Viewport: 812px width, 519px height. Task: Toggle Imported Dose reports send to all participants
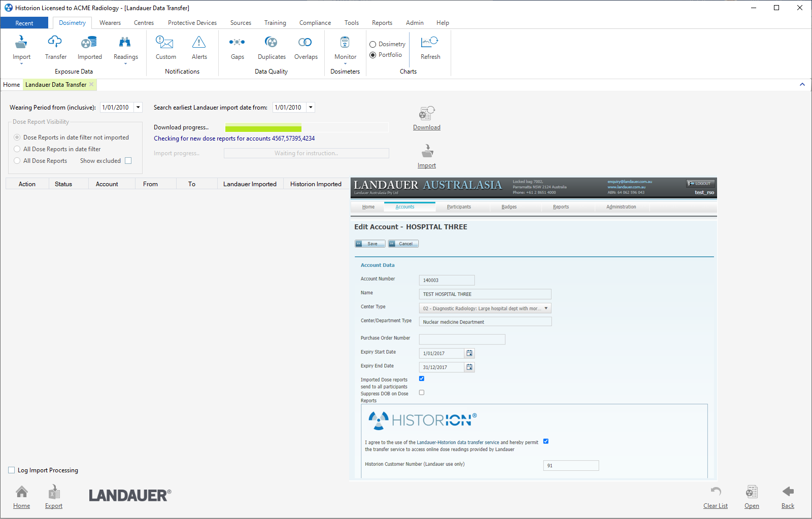pos(421,378)
